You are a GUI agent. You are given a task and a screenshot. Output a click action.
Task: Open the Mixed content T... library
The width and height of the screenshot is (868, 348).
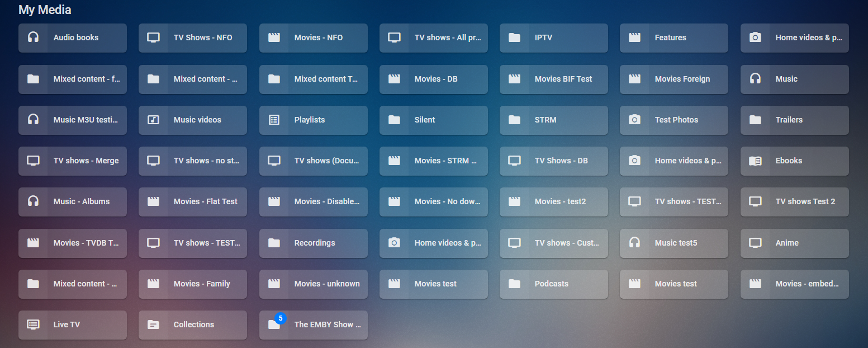(x=314, y=79)
